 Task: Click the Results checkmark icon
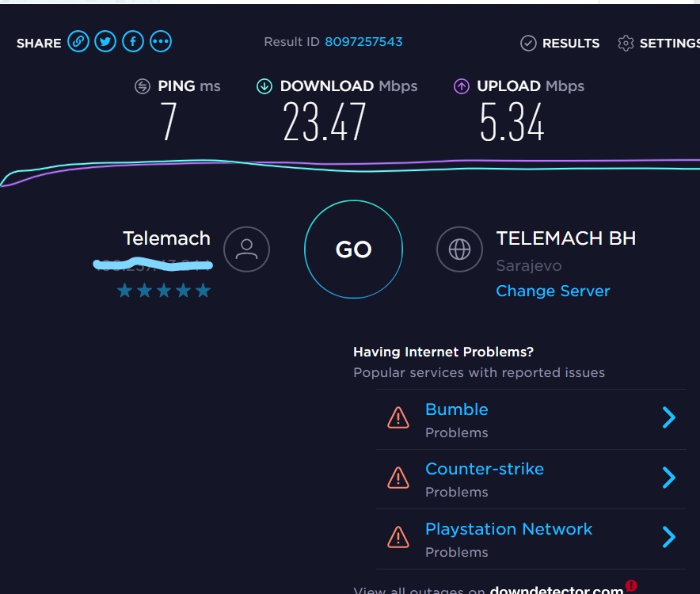click(528, 44)
